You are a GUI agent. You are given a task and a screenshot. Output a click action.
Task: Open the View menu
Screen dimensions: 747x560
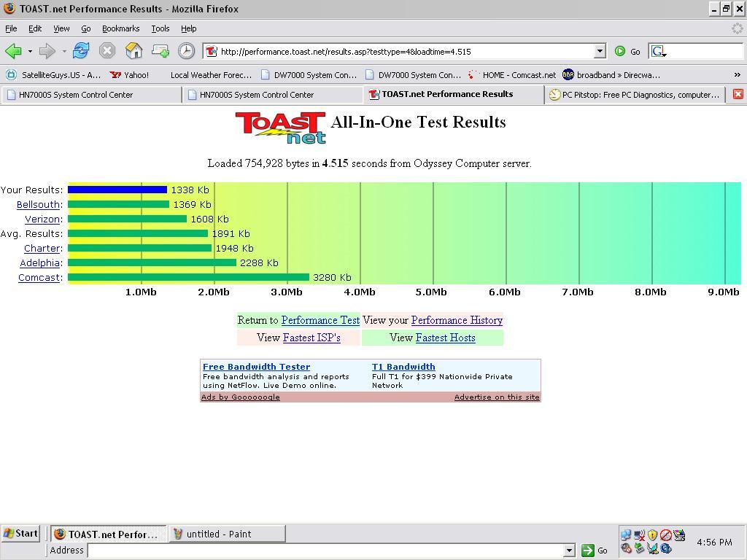pyautogui.click(x=61, y=28)
